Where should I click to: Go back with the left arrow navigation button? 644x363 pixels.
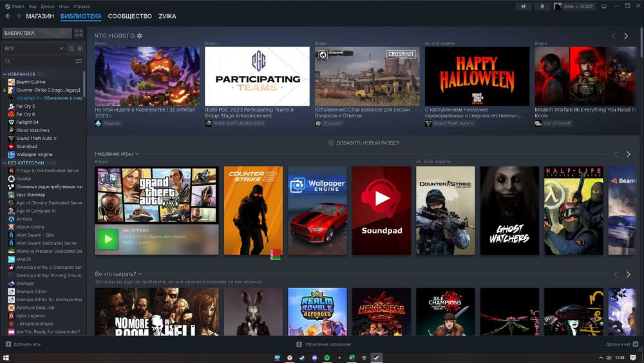(8, 16)
